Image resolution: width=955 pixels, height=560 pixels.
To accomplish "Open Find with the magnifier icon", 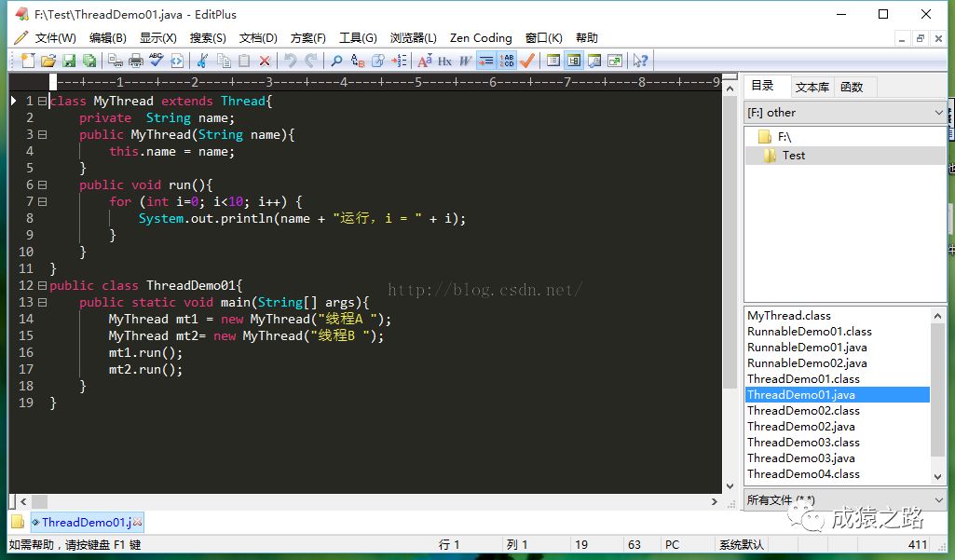I will [336, 61].
